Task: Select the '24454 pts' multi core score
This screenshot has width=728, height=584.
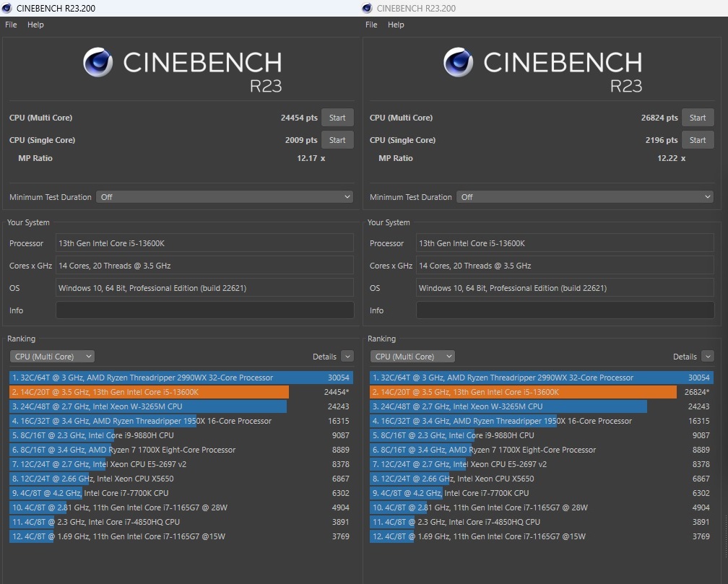Action: 299,118
